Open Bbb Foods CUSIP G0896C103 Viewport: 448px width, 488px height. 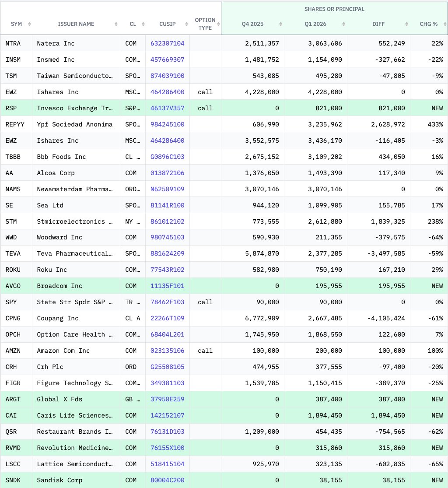[x=168, y=157]
